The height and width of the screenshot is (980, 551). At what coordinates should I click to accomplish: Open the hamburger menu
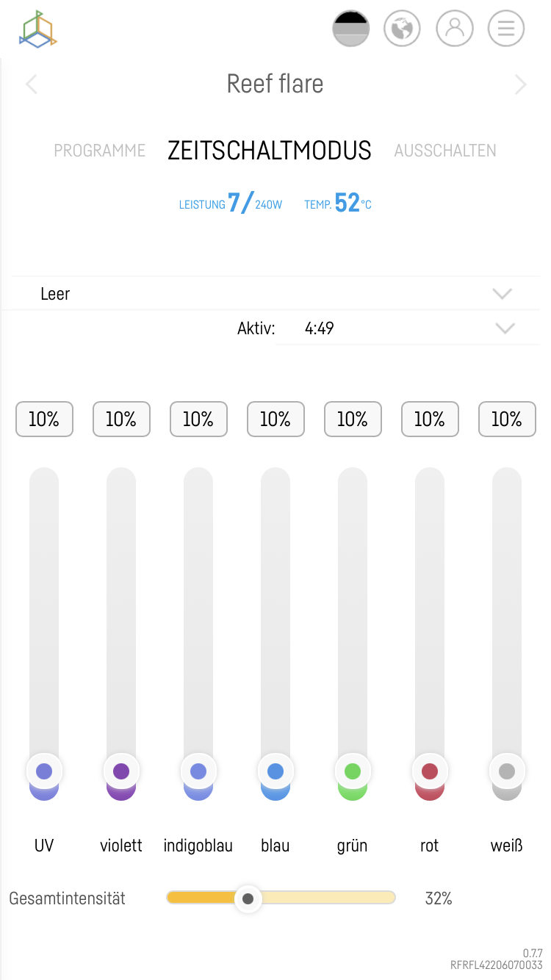tap(506, 29)
